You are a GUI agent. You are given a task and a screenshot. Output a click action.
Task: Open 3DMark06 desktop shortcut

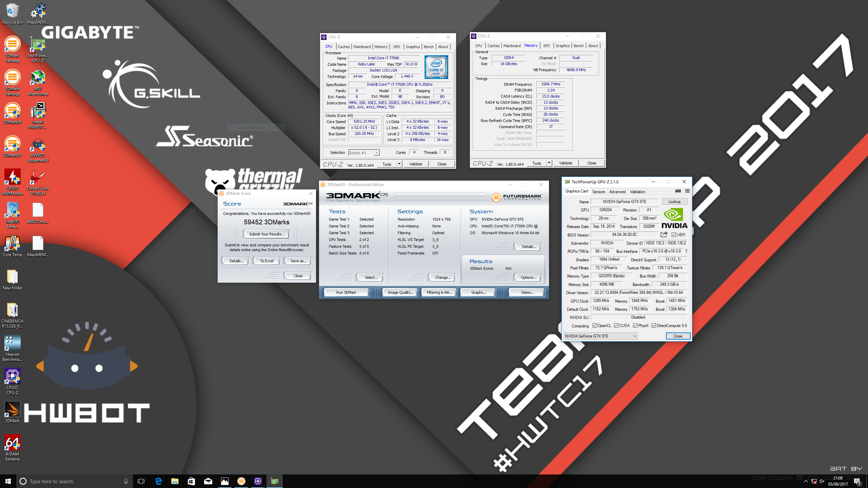13,114
